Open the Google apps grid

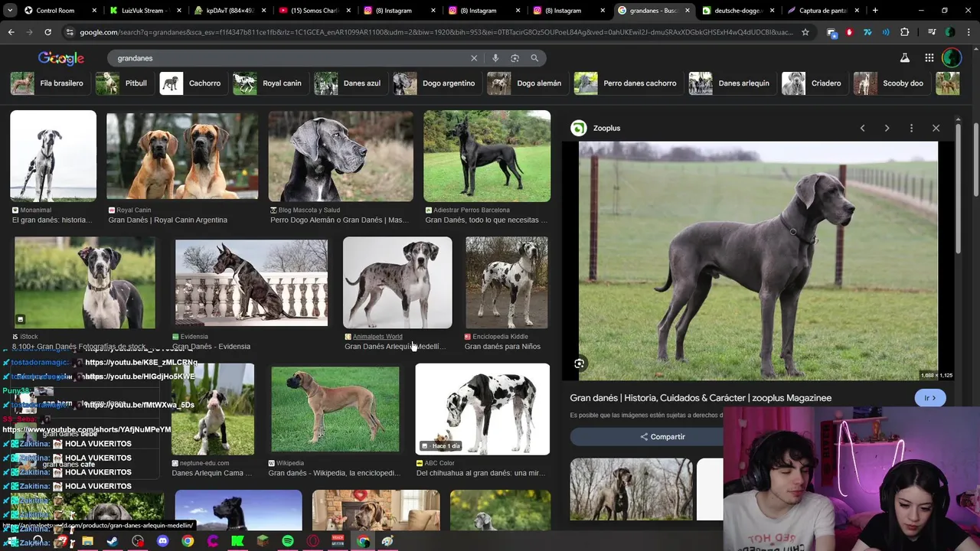tap(929, 58)
